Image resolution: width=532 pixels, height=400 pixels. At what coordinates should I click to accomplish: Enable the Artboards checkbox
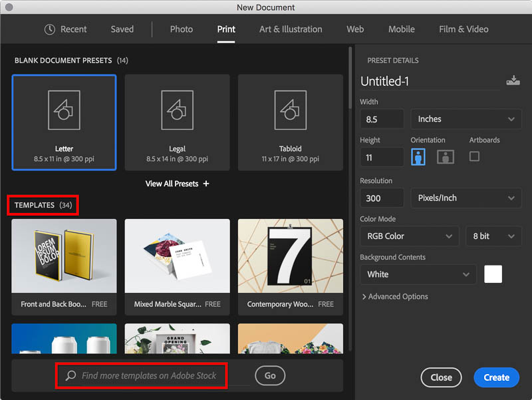[x=474, y=156]
